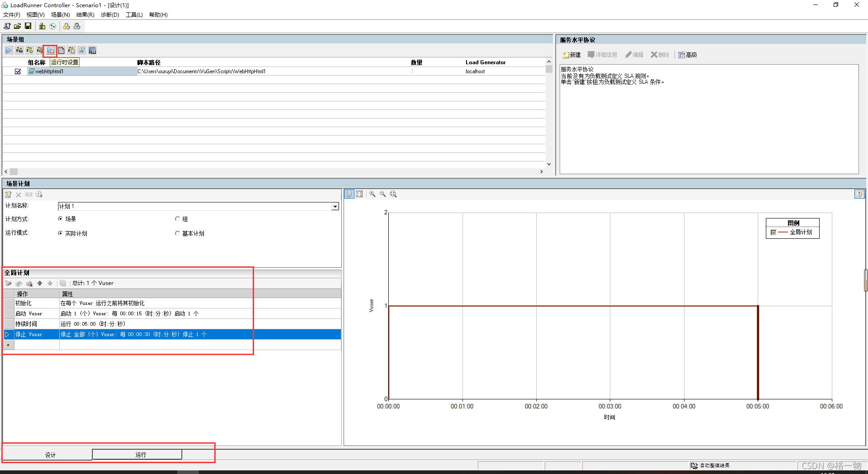
Task: Uncheck the webhttphtml1 group checkbox
Action: pos(18,71)
